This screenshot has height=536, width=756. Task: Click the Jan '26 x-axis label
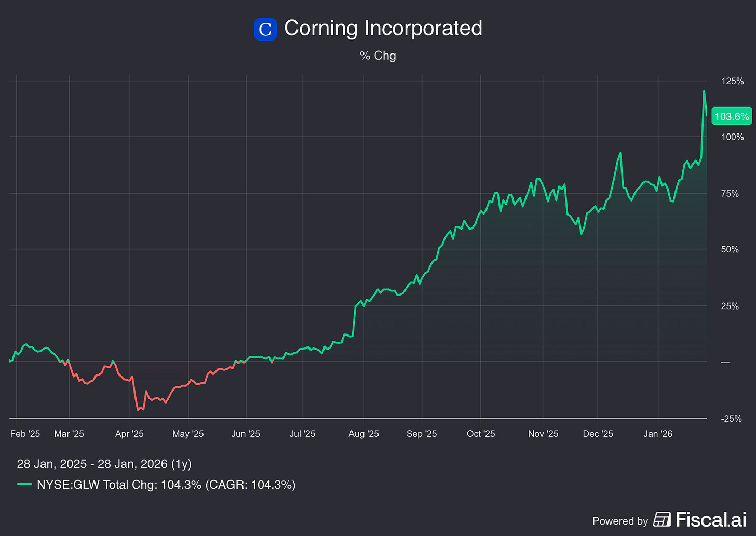point(658,434)
